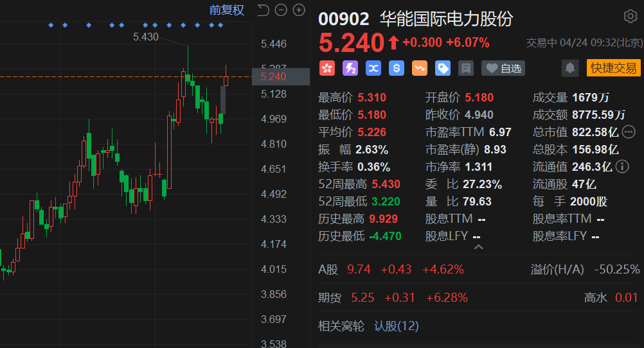The height and width of the screenshot is (348, 644).
Task: Click the 历史最低 value -4.470
Action: pos(385,236)
